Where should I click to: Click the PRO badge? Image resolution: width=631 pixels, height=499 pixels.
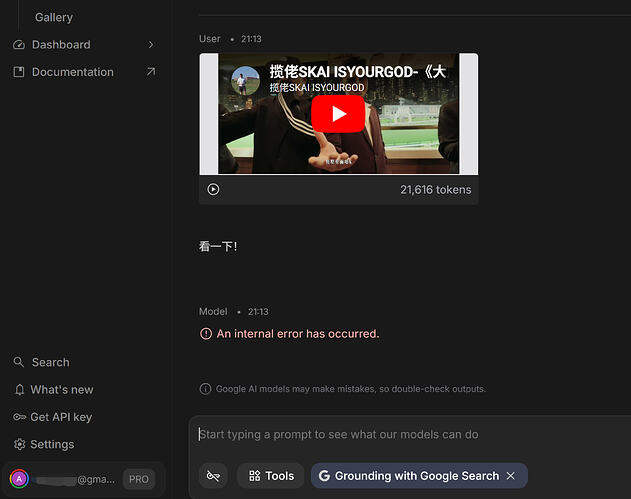tap(139, 479)
